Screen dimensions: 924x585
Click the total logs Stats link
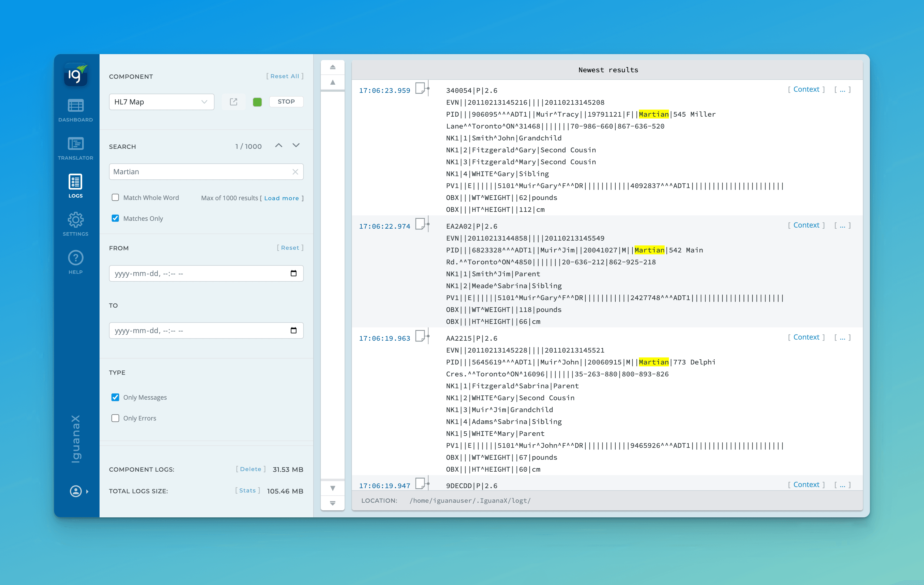coord(248,491)
